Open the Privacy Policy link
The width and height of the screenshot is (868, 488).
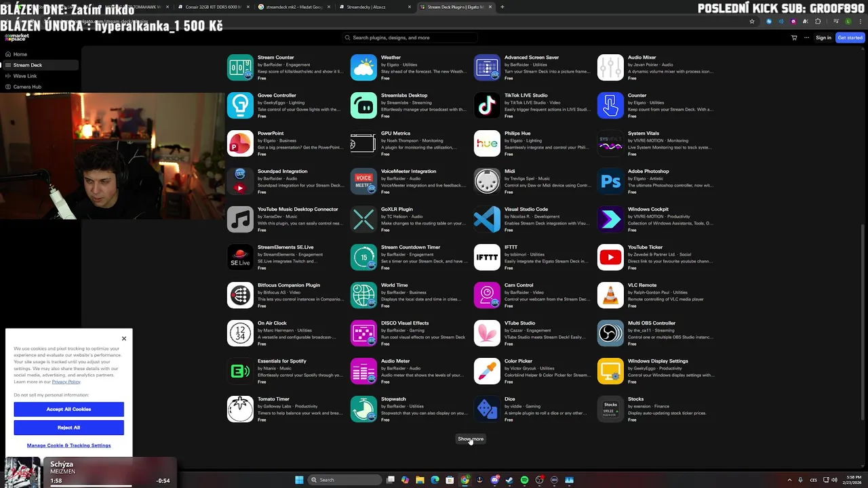pyautogui.click(x=66, y=382)
